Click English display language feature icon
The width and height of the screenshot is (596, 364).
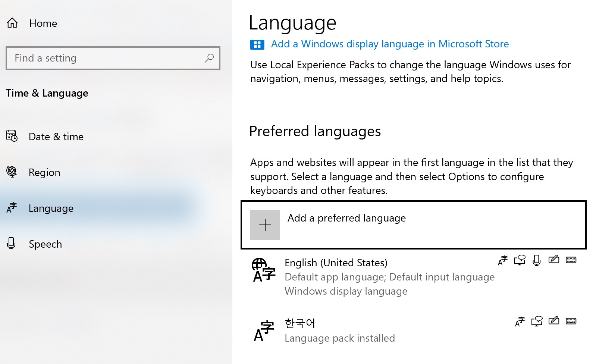[502, 260]
